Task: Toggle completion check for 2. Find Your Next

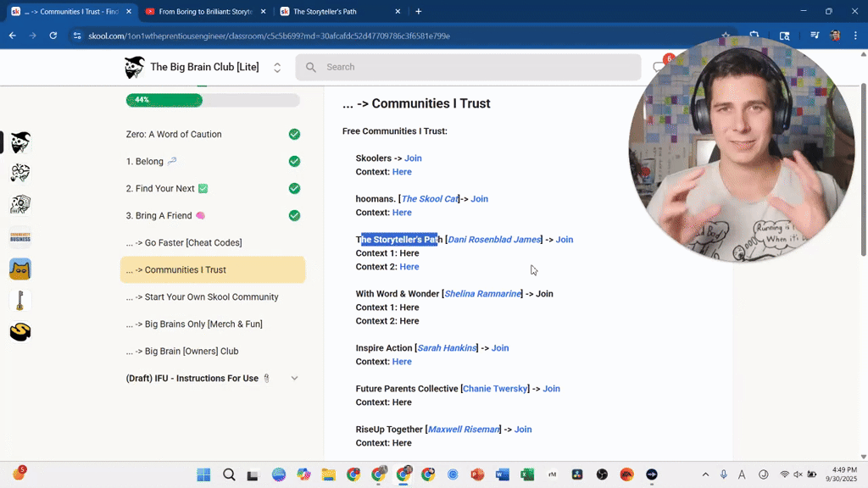Action: pos(294,188)
